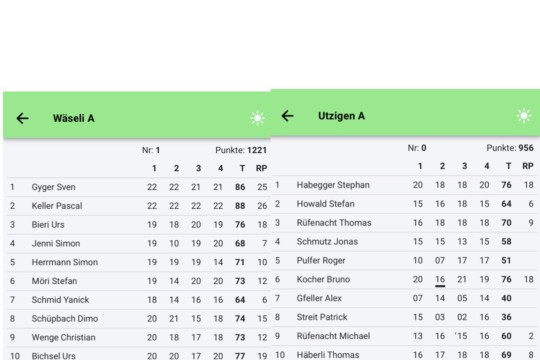
Task: Select the Keller Pascal row
Action: (x=138, y=206)
